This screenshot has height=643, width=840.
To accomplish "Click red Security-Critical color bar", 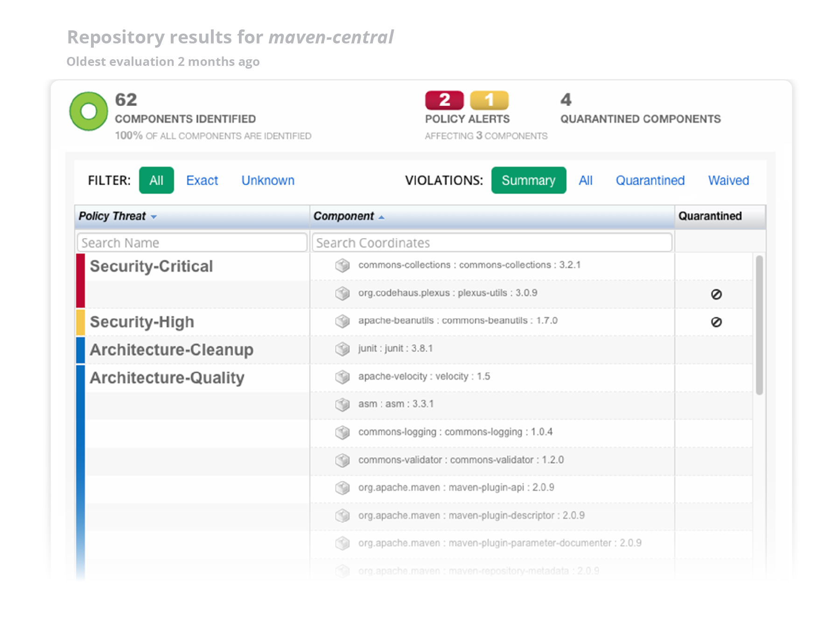I will (80, 280).
